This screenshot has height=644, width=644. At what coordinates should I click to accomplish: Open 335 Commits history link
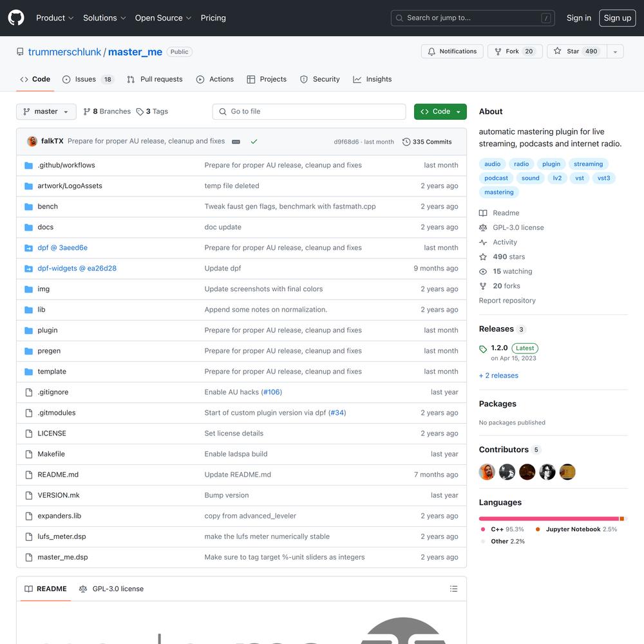[x=427, y=142]
